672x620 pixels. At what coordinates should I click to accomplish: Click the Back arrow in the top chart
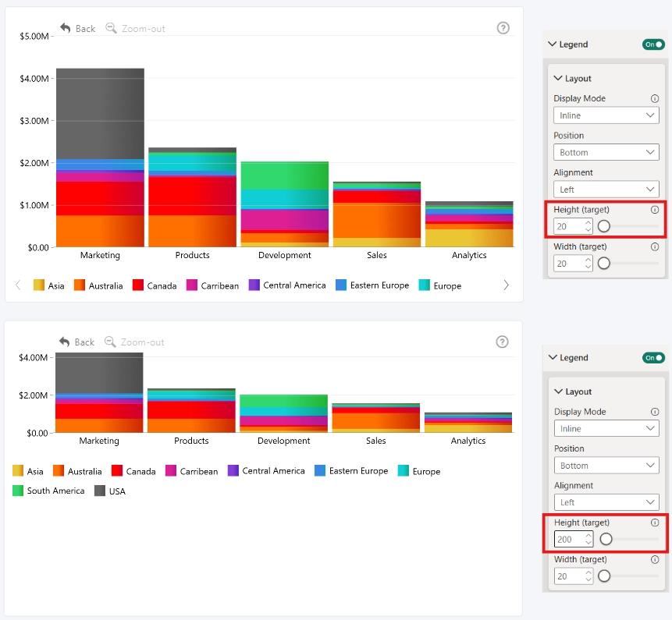coord(65,28)
